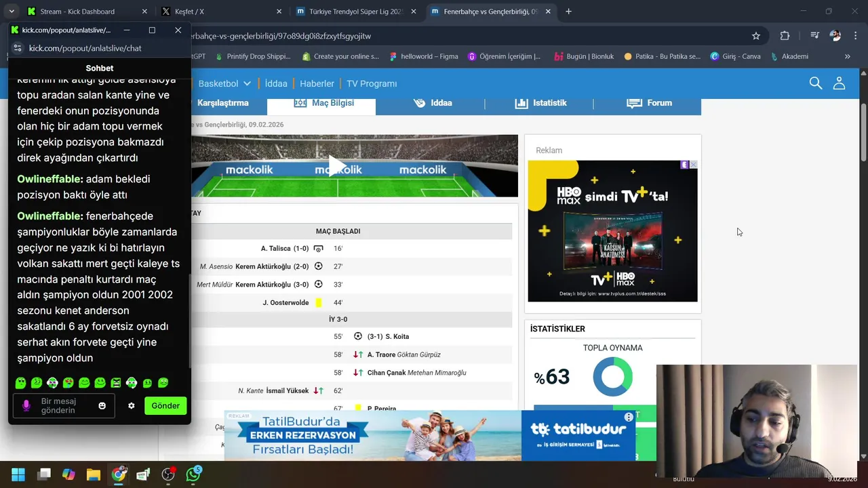
Task: Open a new Chrome tab
Action: [x=568, y=12]
